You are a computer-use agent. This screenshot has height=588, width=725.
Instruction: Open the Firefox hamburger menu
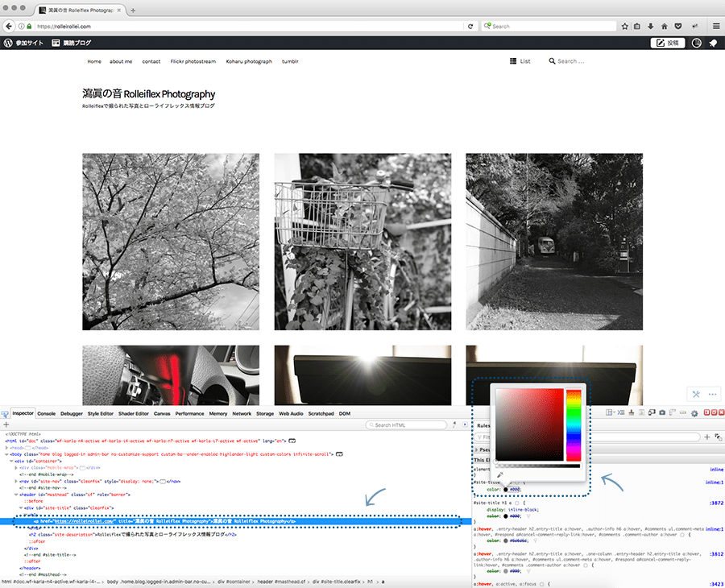(x=716, y=26)
